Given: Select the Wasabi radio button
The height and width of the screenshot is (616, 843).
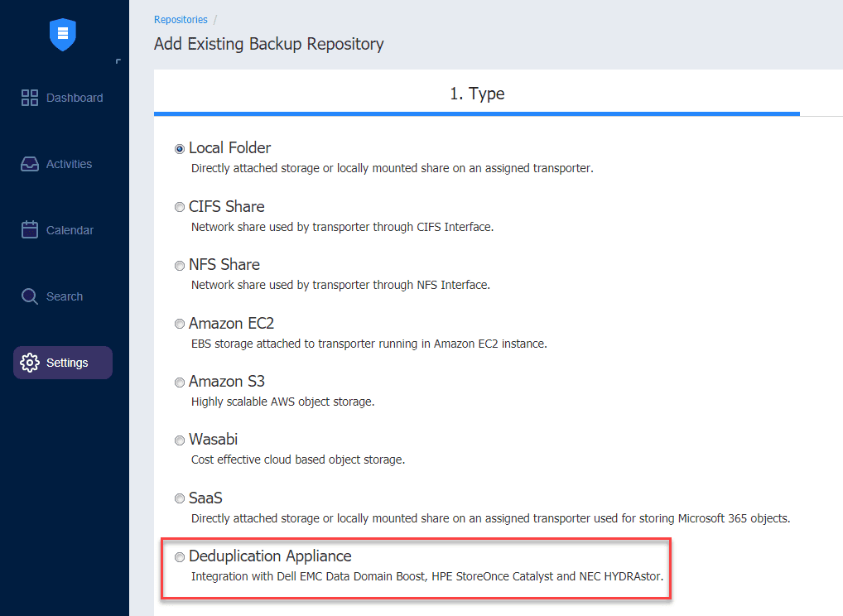Looking at the screenshot, I should [180, 440].
